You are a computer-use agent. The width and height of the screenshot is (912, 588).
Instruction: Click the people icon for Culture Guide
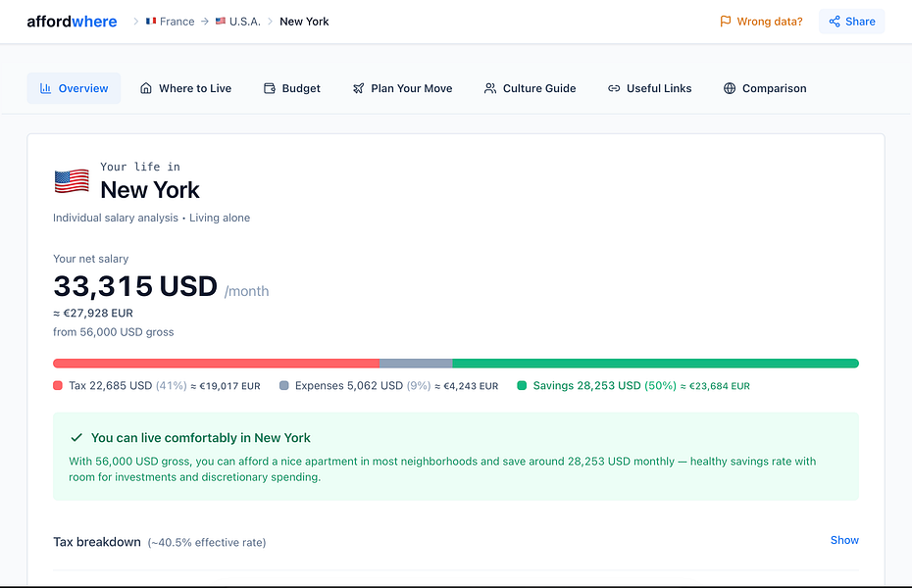pos(490,88)
